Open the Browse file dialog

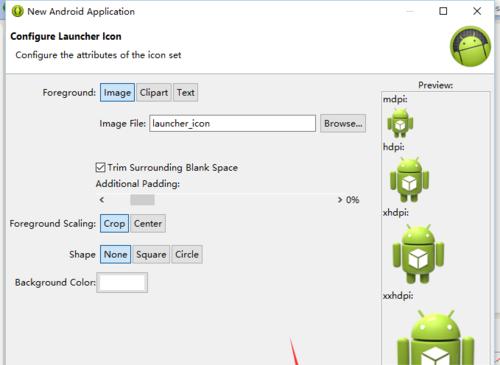pyautogui.click(x=343, y=124)
